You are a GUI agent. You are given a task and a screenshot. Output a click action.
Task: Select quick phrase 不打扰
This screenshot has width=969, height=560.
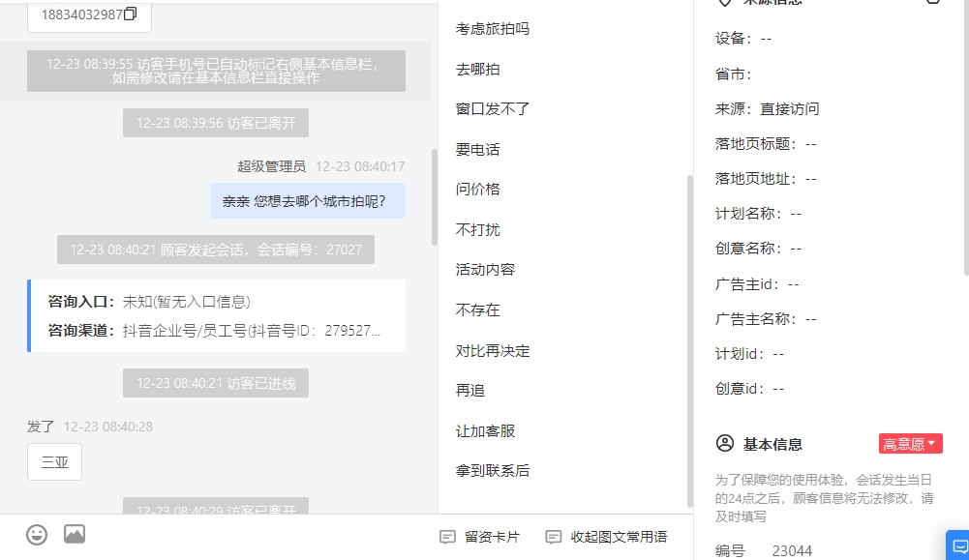[477, 229]
